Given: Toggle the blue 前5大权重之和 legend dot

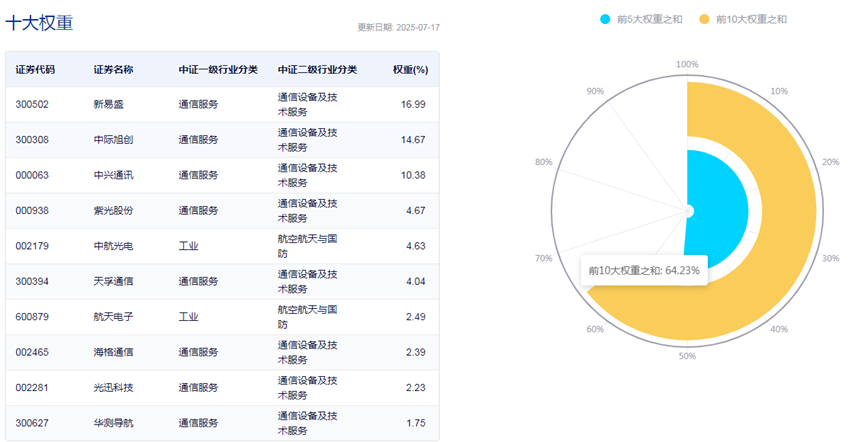Looking at the screenshot, I should point(605,19).
